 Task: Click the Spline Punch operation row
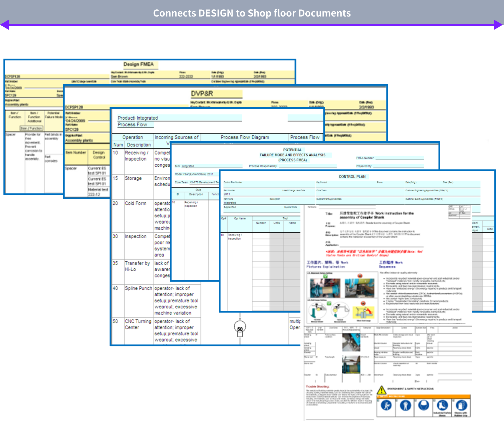coord(138,288)
